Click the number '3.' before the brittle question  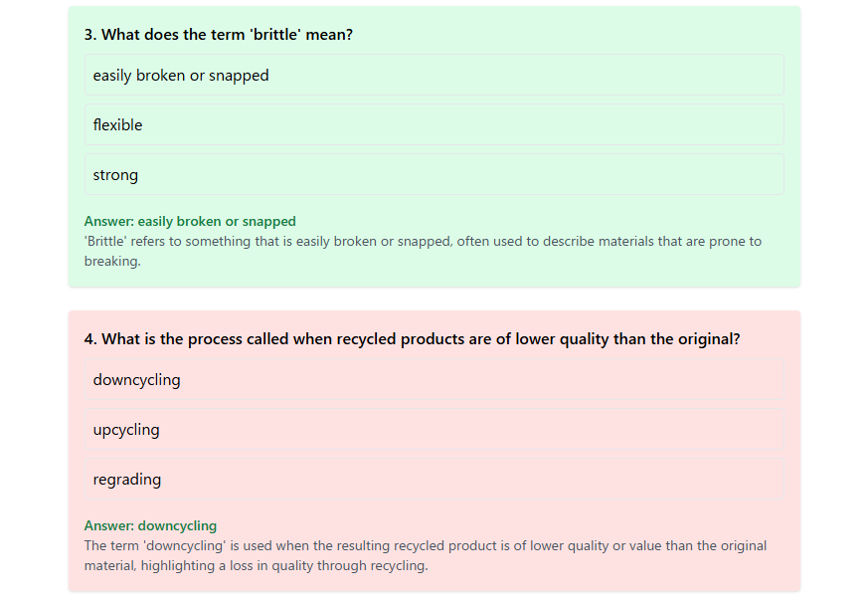tap(90, 35)
